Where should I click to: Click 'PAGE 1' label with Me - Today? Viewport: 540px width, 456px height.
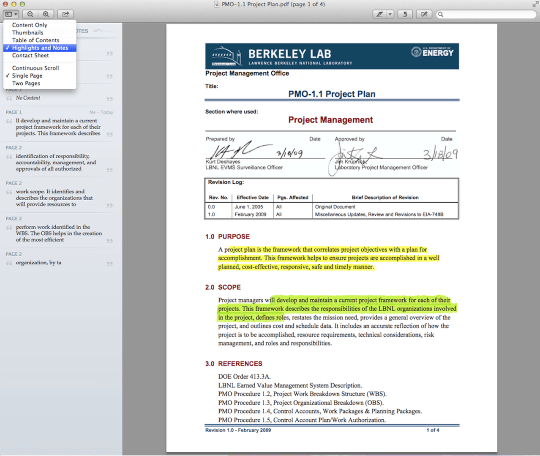tap(14, 112)
